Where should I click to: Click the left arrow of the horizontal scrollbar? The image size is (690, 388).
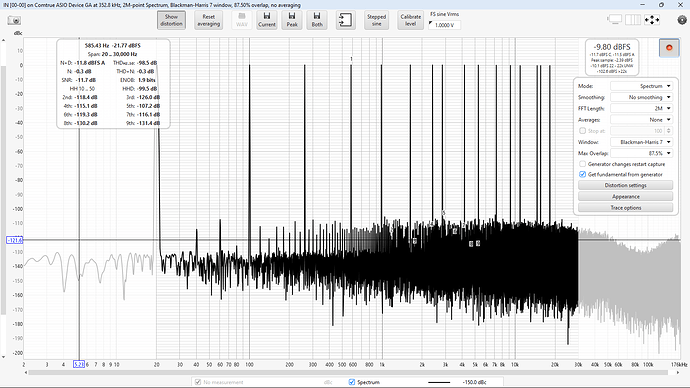pos(26,373)
